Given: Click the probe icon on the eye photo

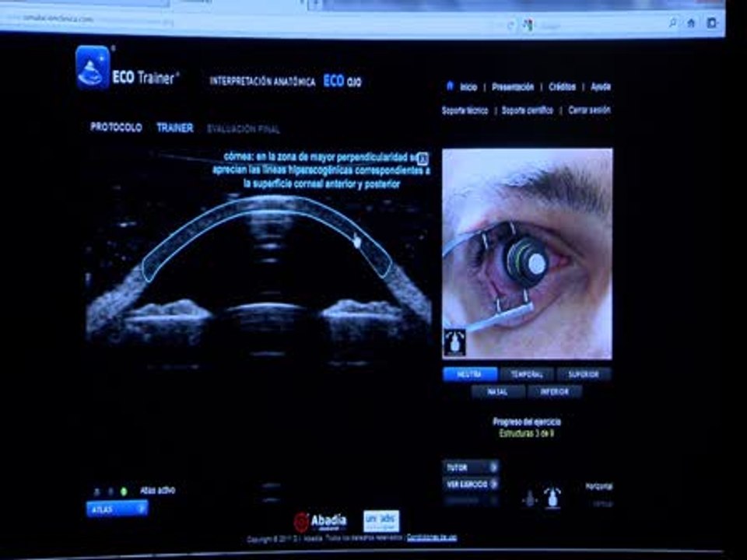Looking at the screenshot, I should [454, 342].
